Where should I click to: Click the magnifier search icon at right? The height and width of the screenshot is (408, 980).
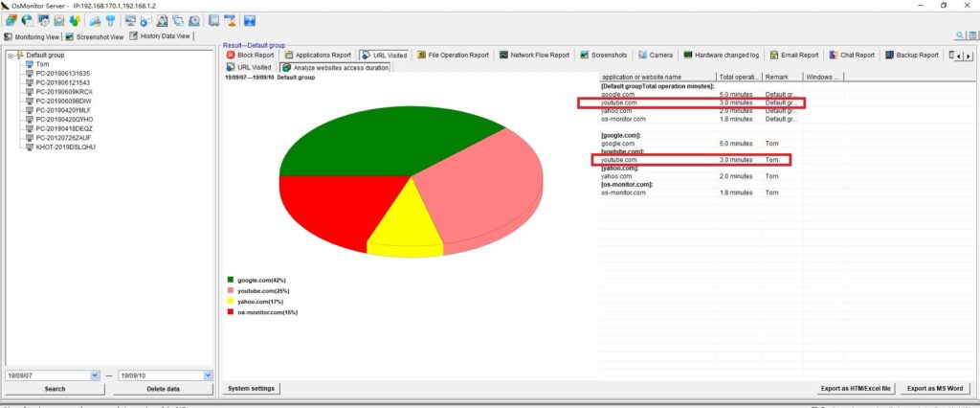click(960, 36)
